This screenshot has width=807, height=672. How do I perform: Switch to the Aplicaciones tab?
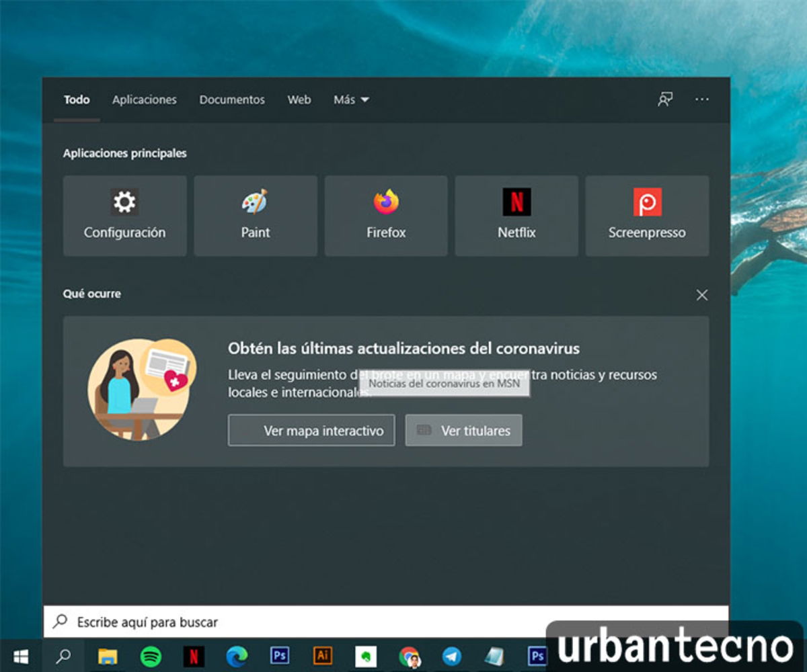(x=144, y=99)
